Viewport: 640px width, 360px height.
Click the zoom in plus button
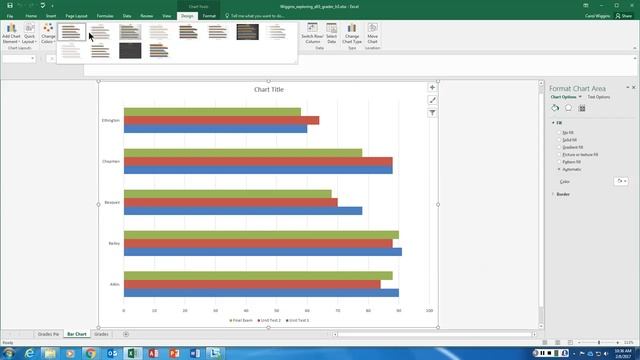coord(618,342)
